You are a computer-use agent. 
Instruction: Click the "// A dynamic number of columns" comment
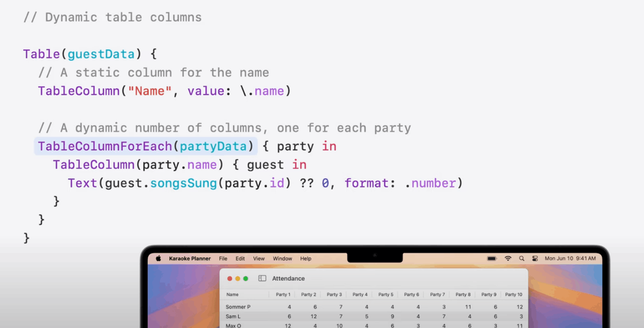coord(224,128)
